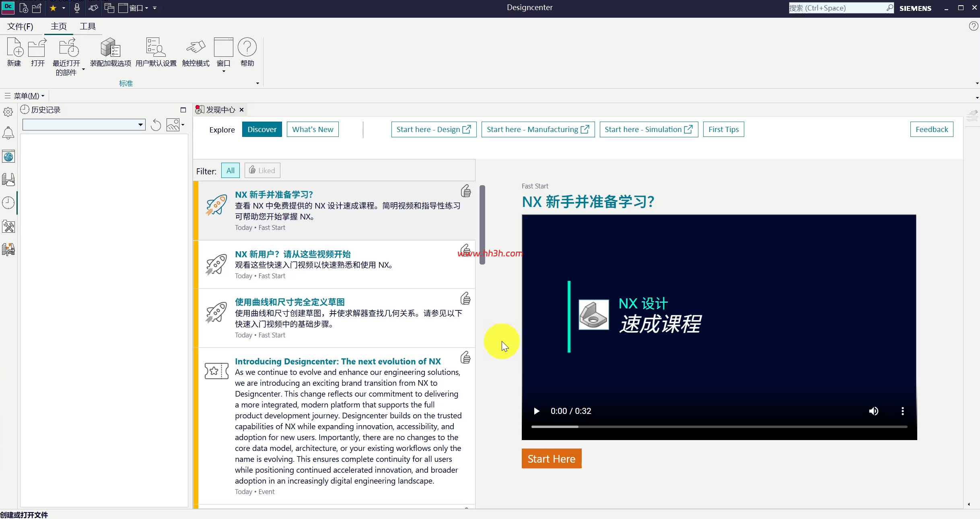
Task: Maximize the 历史记录 panel
Action: (183, 110)
